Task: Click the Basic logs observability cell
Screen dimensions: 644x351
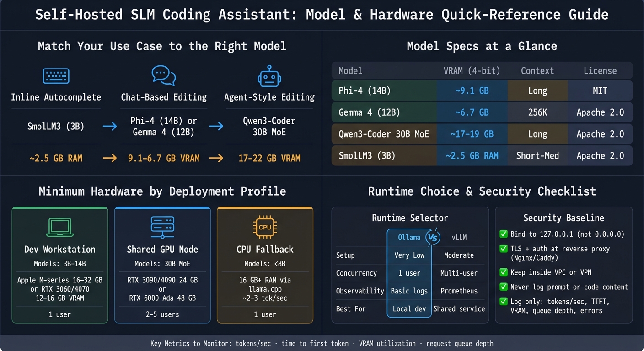Action: tap(409, 291)
